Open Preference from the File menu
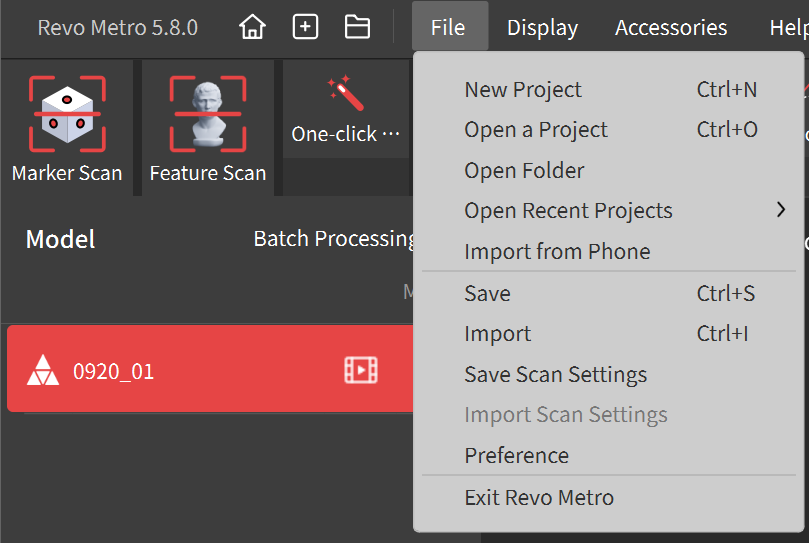This screenshot has width=809, height=543. point(516,456)
